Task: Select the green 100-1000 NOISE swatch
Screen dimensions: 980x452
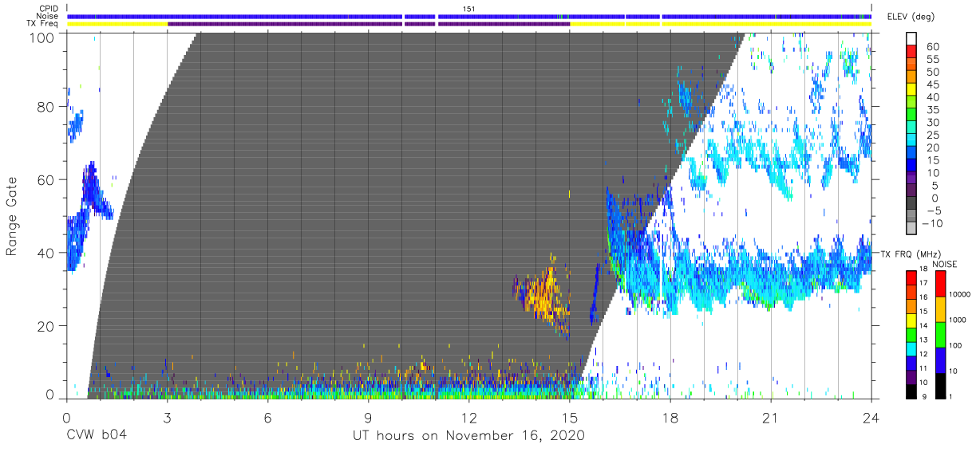Action: click(941, 334)
